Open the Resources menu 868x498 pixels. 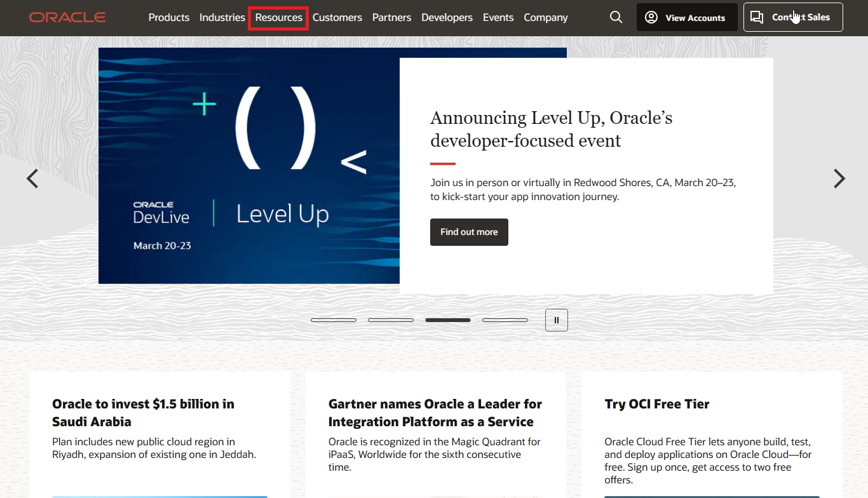coord(279,17)
